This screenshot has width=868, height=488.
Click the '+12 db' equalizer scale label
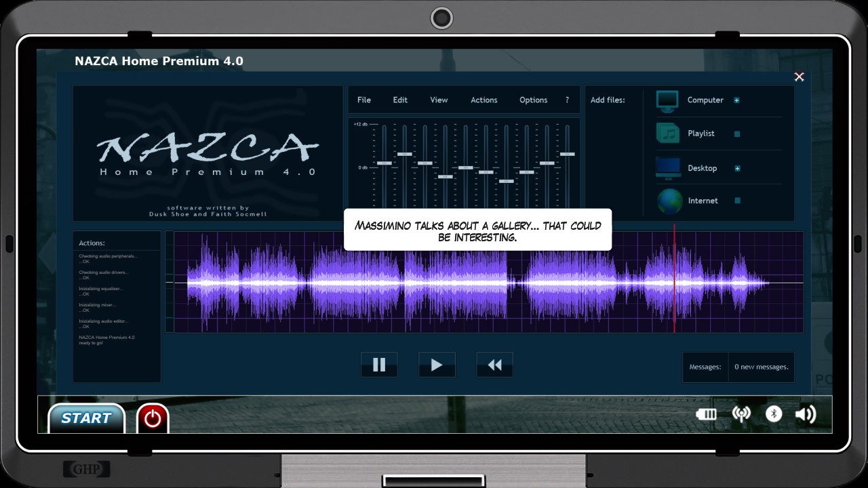coord(361,124)
